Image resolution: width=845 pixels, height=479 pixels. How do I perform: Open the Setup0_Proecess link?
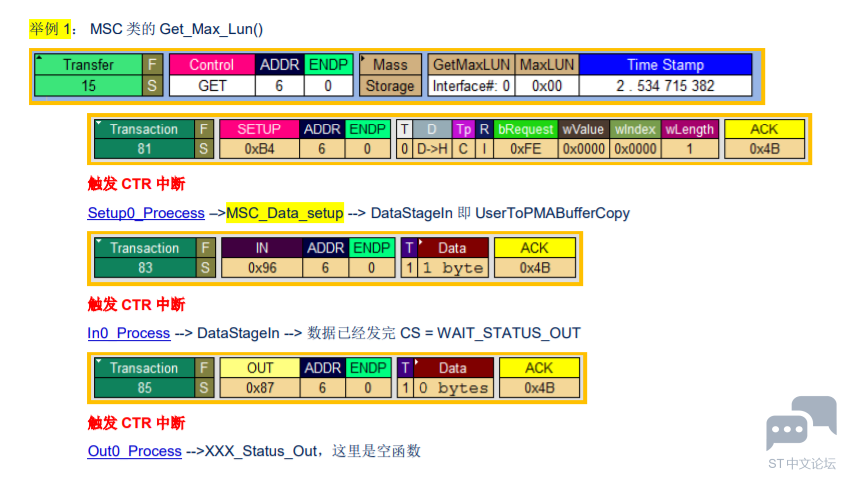[x=146, y=213]
